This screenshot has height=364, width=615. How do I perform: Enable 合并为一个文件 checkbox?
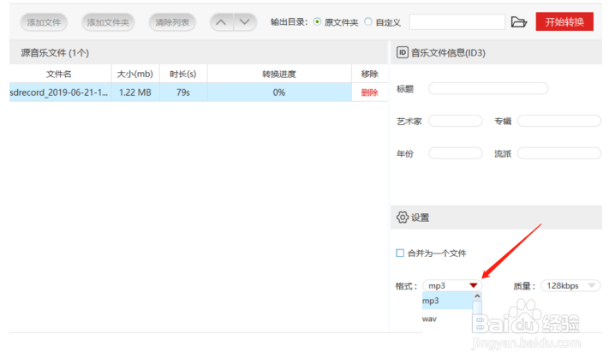click(x=400, y=253)
